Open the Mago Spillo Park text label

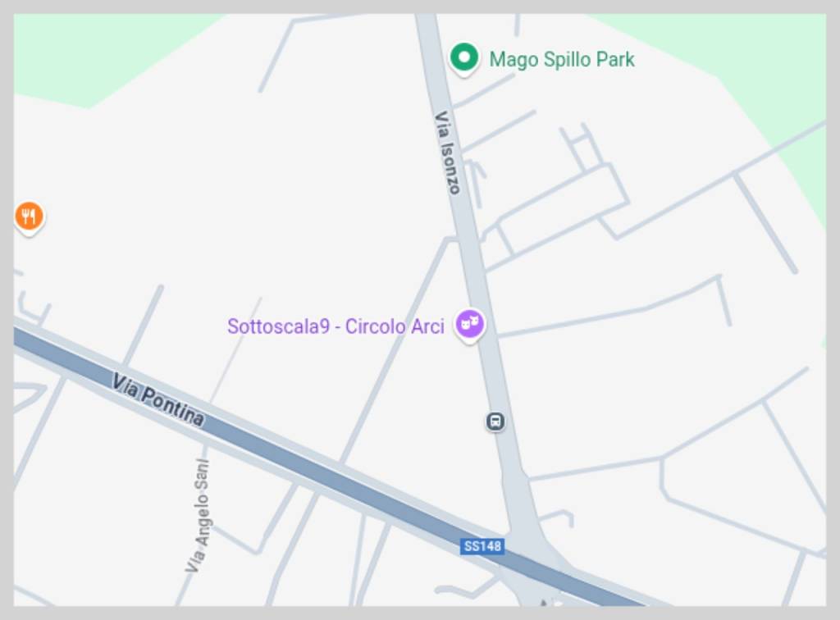561,59
